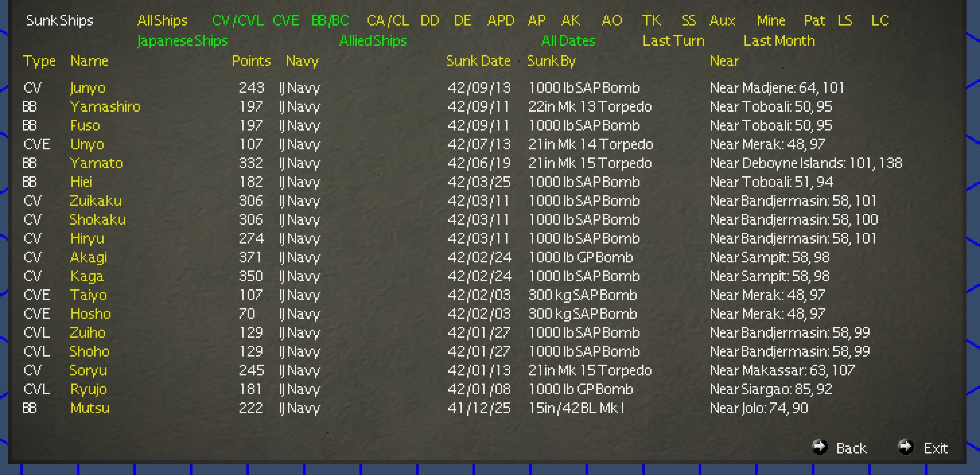Toggle the LC ship type filter
This screenshot has height=475, width=980.
click(x=880, y=20)
